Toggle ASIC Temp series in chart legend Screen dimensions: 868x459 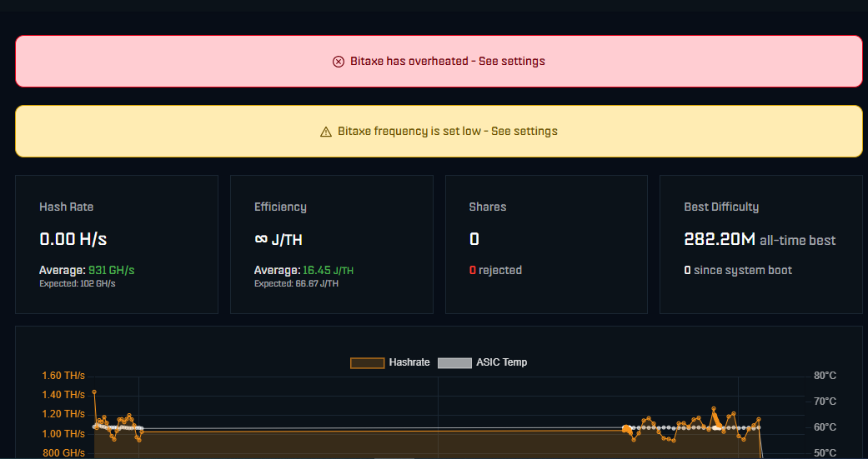(x=482, y=362)
